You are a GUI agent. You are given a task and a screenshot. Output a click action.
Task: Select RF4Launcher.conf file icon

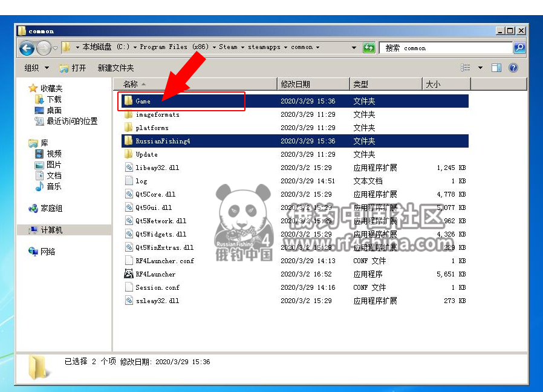coord(129,260)
